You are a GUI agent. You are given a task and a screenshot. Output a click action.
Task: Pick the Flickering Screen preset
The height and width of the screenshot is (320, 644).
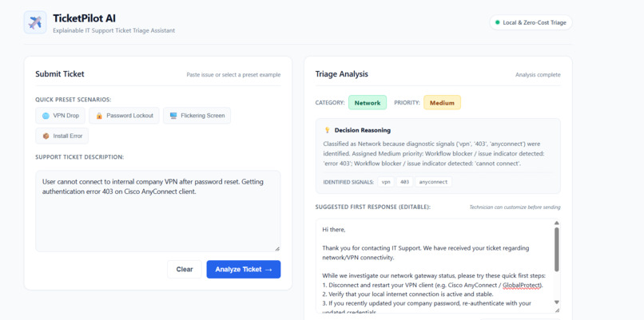pyautogui.click(x=197, y=116)
